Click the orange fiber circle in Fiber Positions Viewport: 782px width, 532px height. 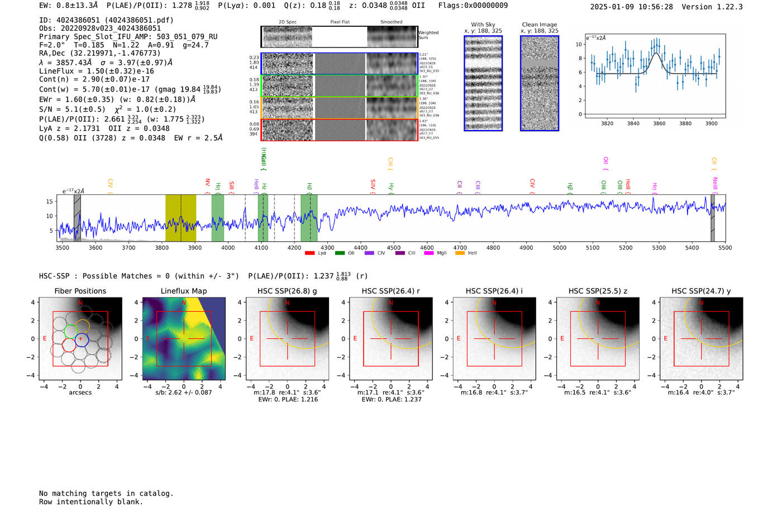[83, 326]
